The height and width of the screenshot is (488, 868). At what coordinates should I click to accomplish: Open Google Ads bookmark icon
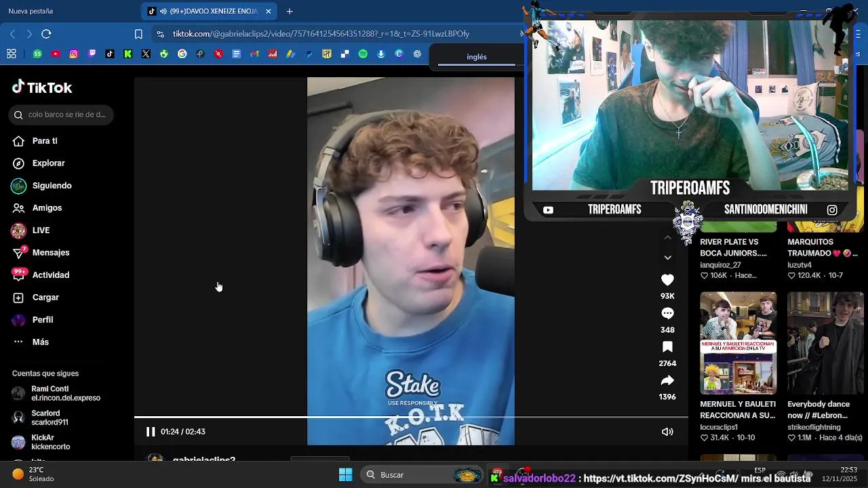click(290, 54)
